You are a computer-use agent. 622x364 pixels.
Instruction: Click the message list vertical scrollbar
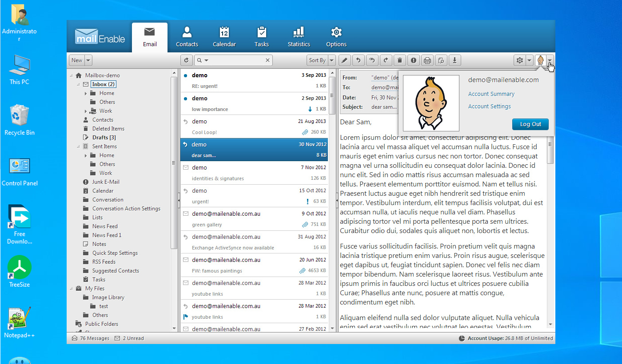[x=332, y=95]
